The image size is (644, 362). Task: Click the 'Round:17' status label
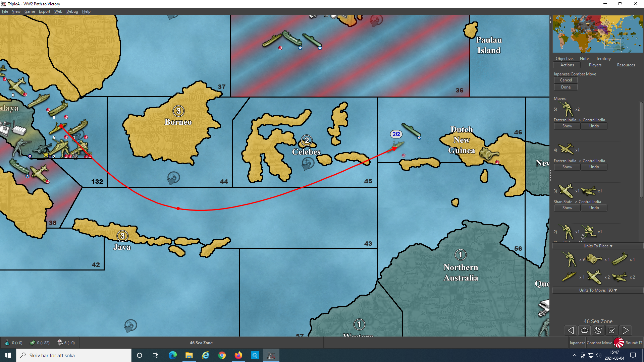point(634,343)
